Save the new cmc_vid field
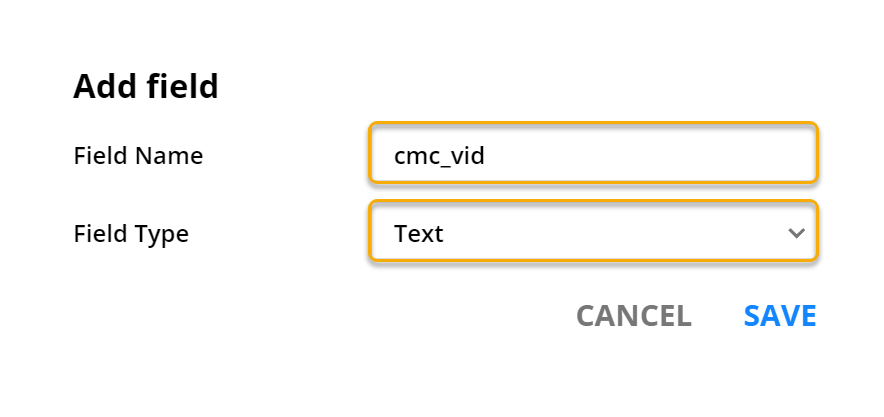884x417 pixels. (x=780, y=316)
